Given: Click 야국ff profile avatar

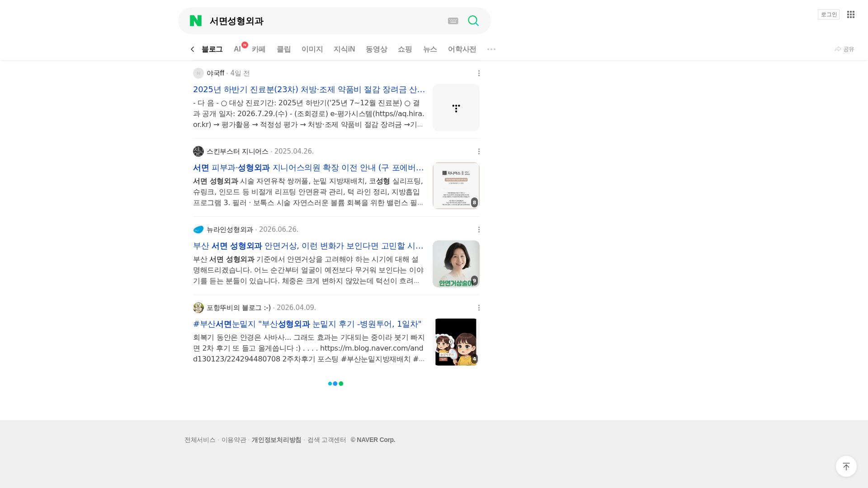Looking at the screenshot, I should click(x=198, y=73).
